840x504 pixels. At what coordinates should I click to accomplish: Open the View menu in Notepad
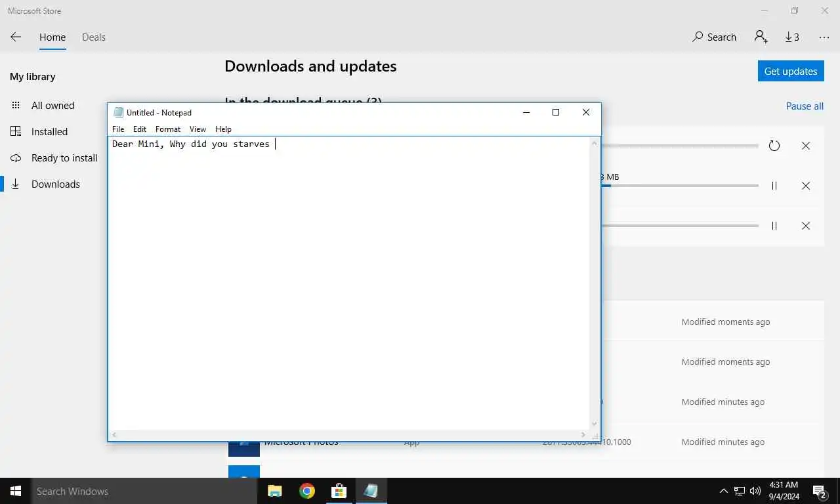[x=198, y=129]
